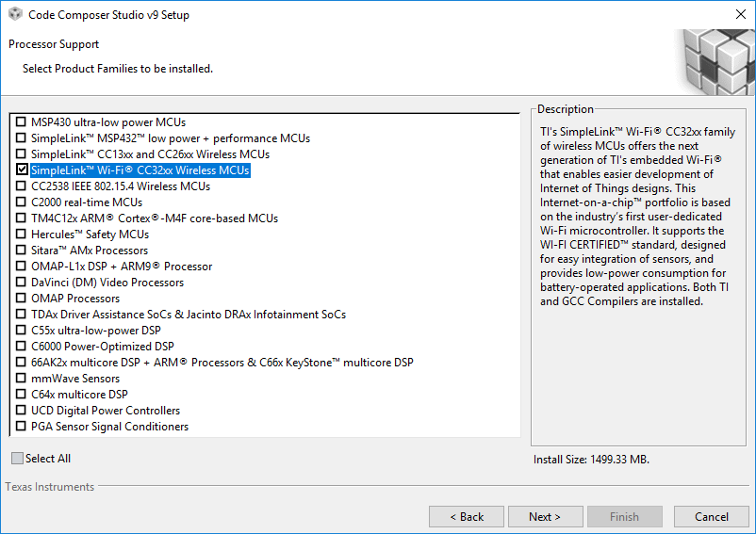The height and width of the screenshot is (534, 756).
Task: Highlight the C6000 Power-Optimized DSP entry
Action: 103,347
